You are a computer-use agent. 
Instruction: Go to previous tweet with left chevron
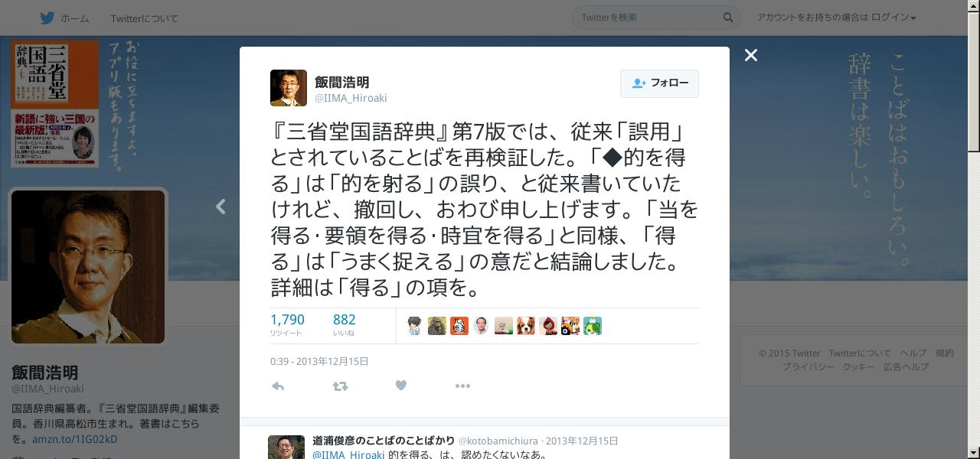tap(220, 207)
